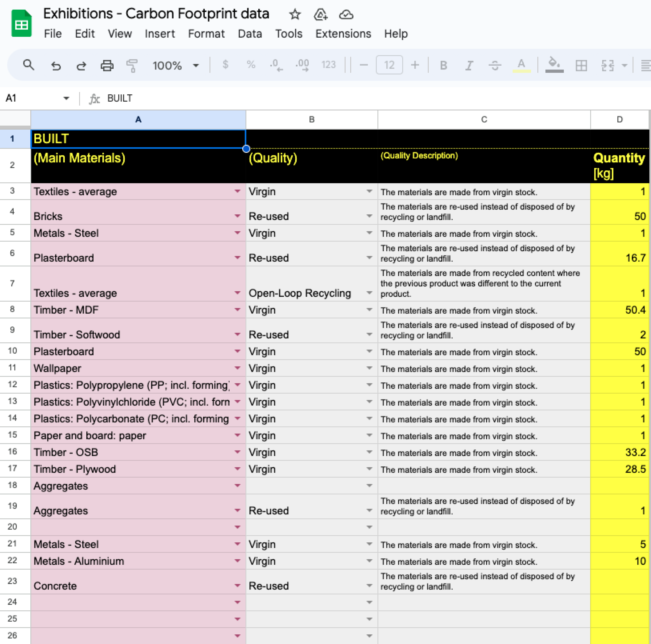Toggle bold formatting
Viewport: 651px width, 644px height.
443,65
